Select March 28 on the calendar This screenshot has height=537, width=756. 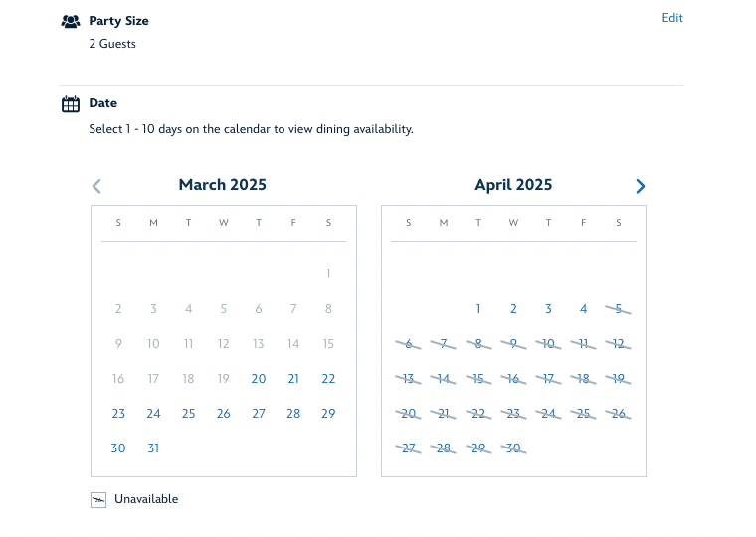pyautogui.click(x=293, y=414)
